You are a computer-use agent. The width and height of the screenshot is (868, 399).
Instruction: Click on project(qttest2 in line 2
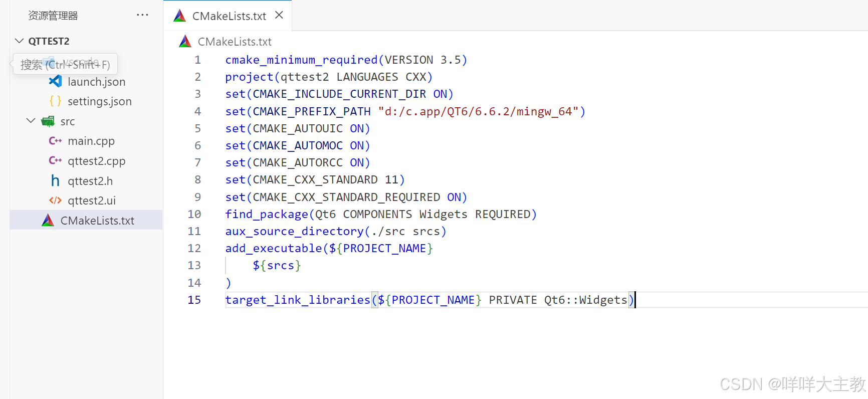[277, 77]
